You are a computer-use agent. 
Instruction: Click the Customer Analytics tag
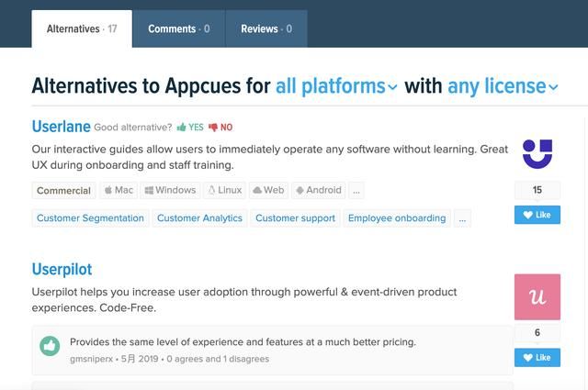pyautogui.click(x=199, y=218)
